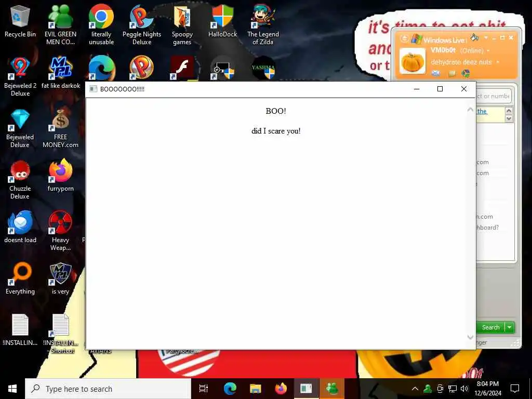Open the Flash Player desktop shortcut

[182, 68]
